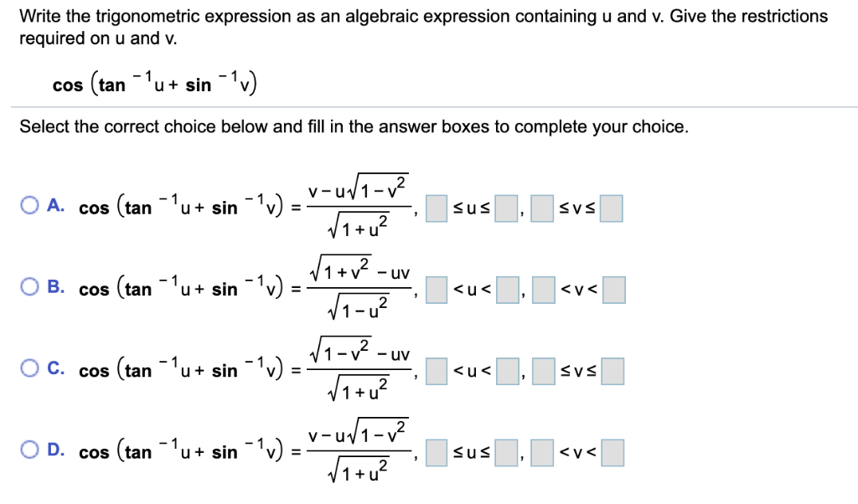Click choice D's upper u bound box
The height and width of the screenshot is (504, 858).
tap(505, 451)
